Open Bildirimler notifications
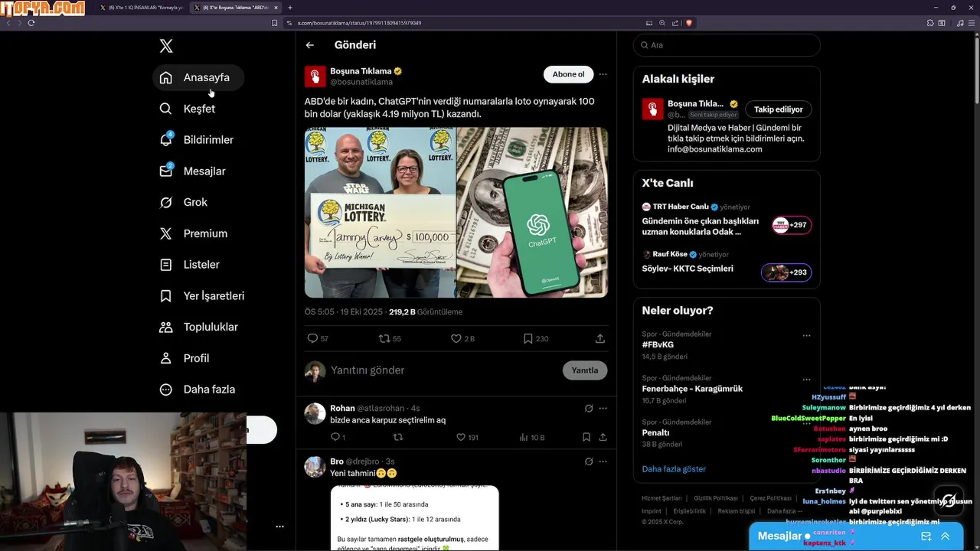Screen dimensions: 980x551 [197, 140]
